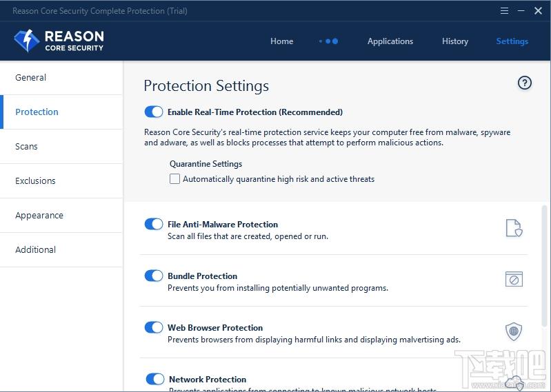Close the Reason Core Security window
Screen dimensions: 551x392
538,11
